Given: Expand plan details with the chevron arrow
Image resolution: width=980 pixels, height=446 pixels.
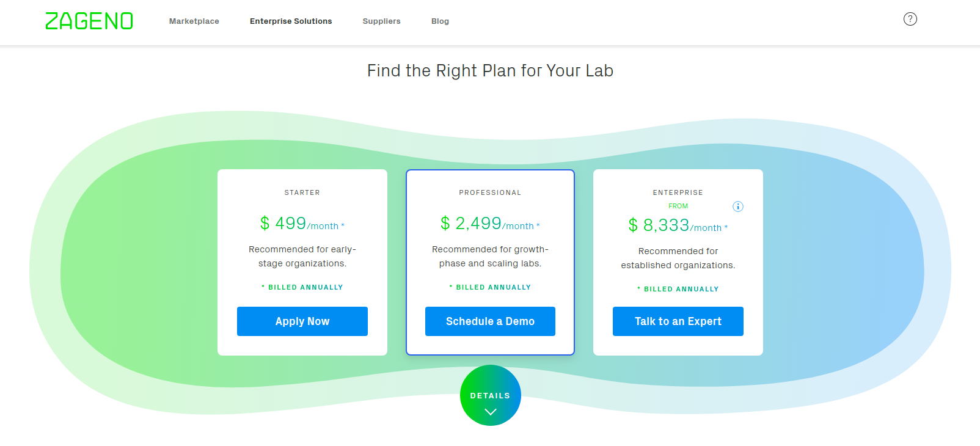Looking at the screenshot, I should coord(490,412).
